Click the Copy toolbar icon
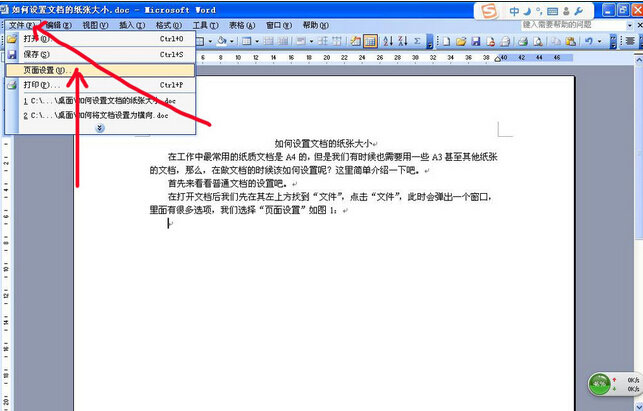The height and width of the screenshot is (411, 643). [x=556, y=41]
